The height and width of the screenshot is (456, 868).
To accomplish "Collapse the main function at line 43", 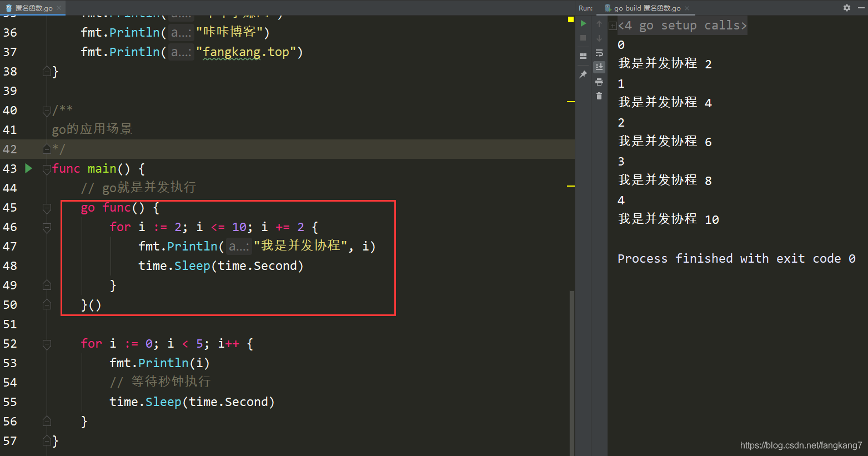I will pyautogui.click(x=47, y=169).
